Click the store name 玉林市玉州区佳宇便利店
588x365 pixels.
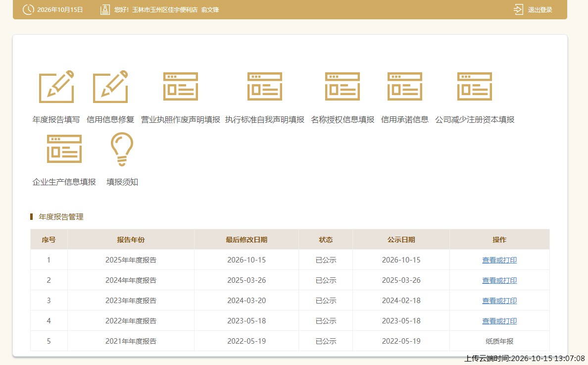(x=165, y=10)
